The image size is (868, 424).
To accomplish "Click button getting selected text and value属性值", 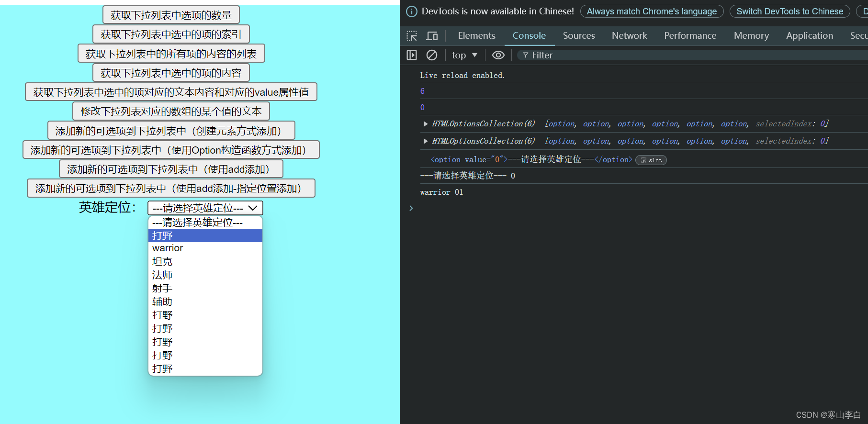I will coord(171,92).
